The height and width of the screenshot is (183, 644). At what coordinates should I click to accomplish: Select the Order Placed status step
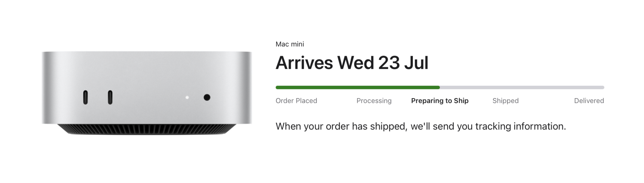tap(296, 101)
